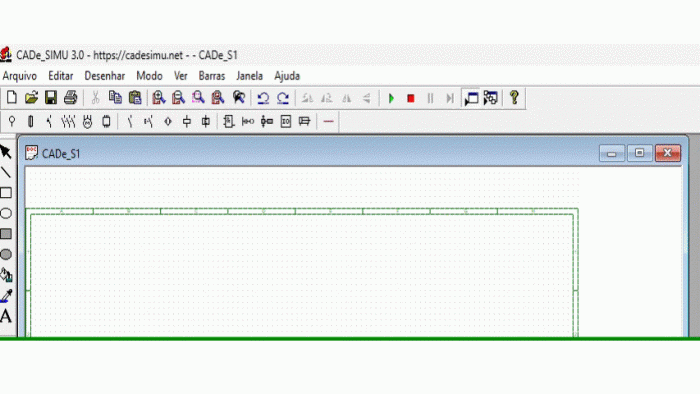Select the pen color tool

[6, 295]
